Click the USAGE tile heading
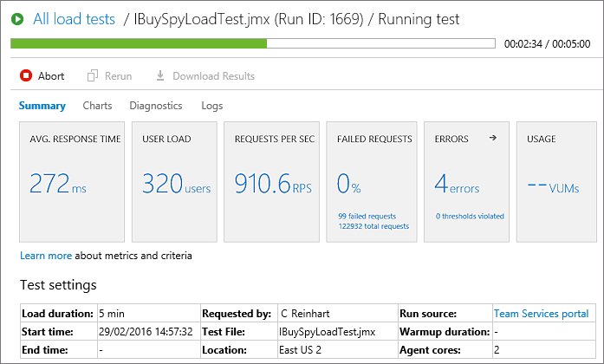 point(542,139)
